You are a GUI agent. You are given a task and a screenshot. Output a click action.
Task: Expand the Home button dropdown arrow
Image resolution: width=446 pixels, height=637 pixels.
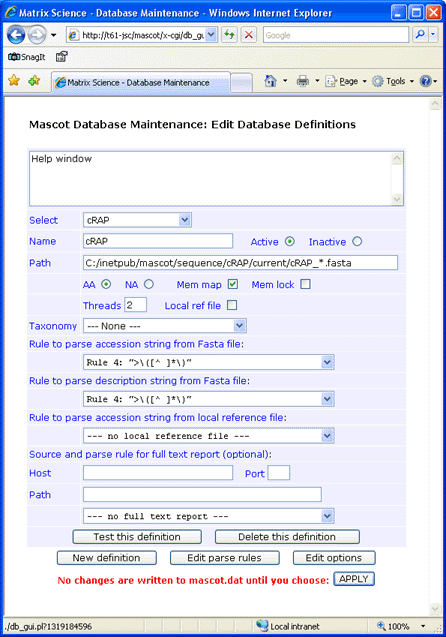coord(285,81)
